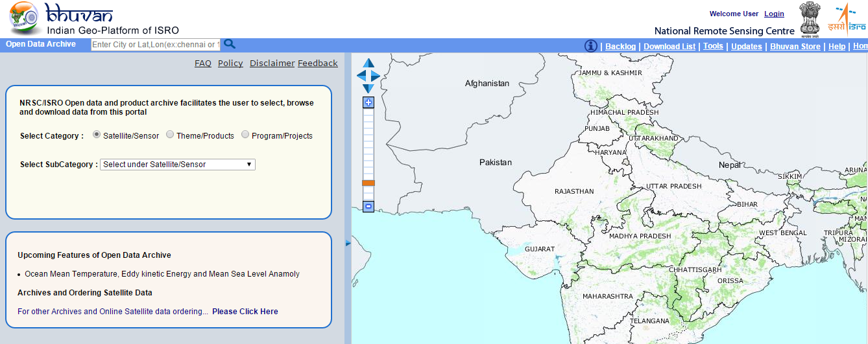
Task: Open the Bhuvan Store menu item
Action: pos(795,47)
